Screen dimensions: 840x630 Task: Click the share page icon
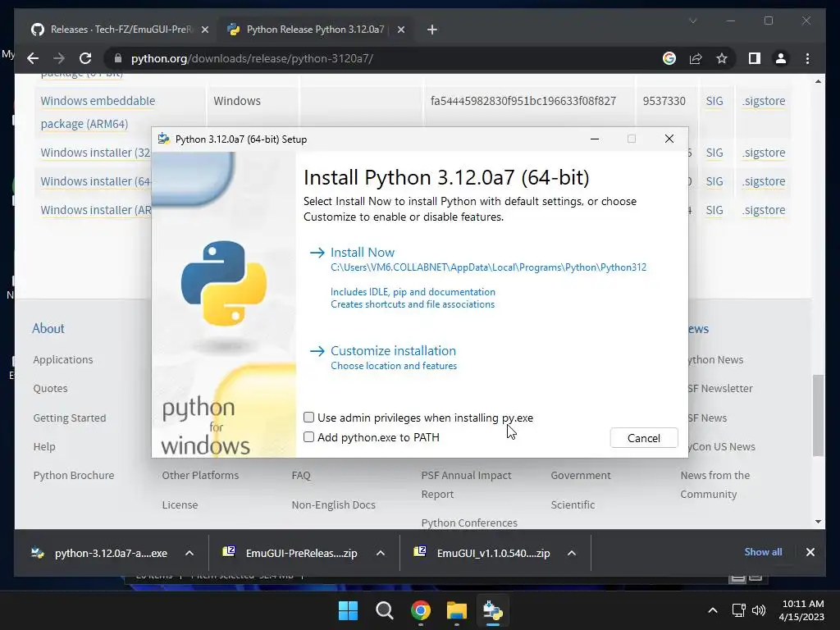[696, 58]
